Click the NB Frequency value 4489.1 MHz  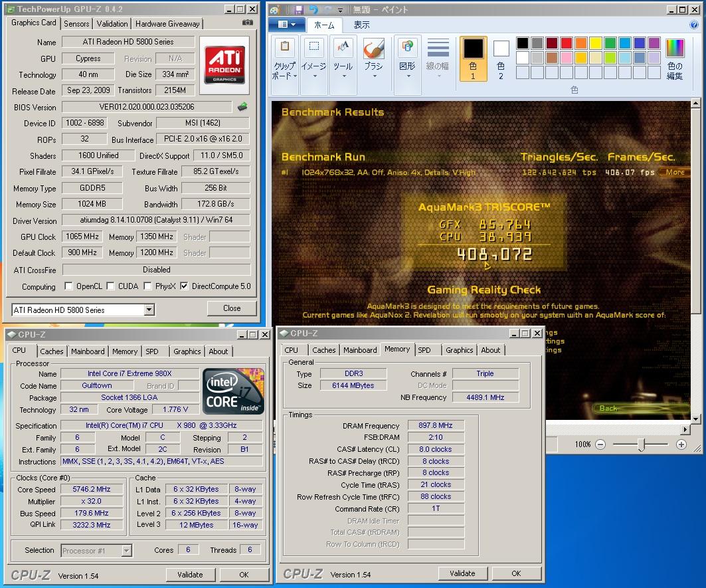point(485,397)
